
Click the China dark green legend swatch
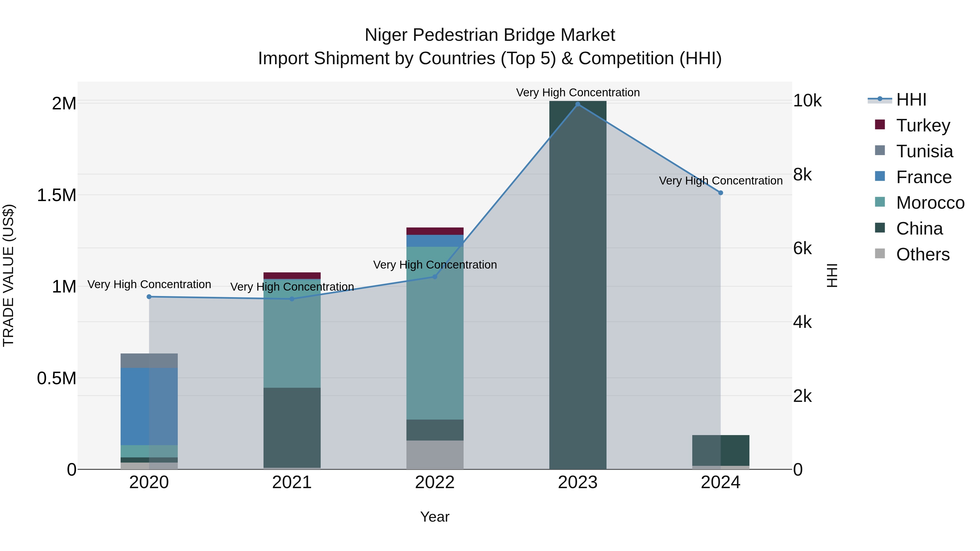[880, 228]
